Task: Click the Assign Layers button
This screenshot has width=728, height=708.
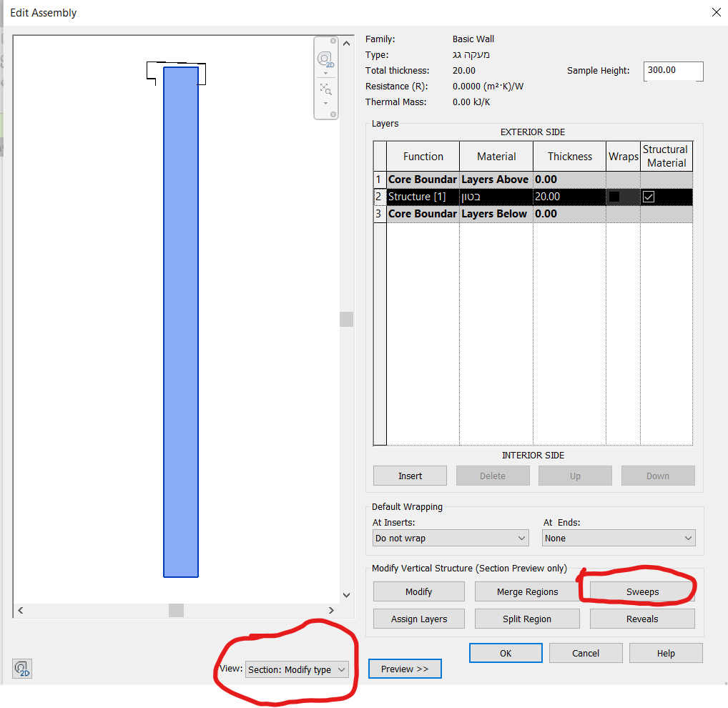Action: coord(419,619)
